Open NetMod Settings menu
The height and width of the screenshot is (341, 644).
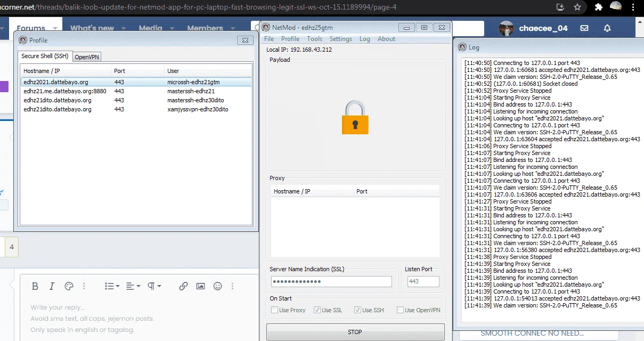pos(341,39)
